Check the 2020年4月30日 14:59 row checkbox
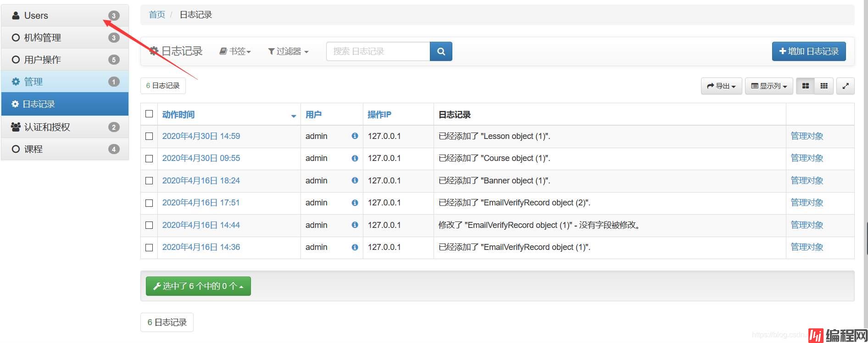The image size is (868, 343). pyautogui.click(x=149, y=136)
